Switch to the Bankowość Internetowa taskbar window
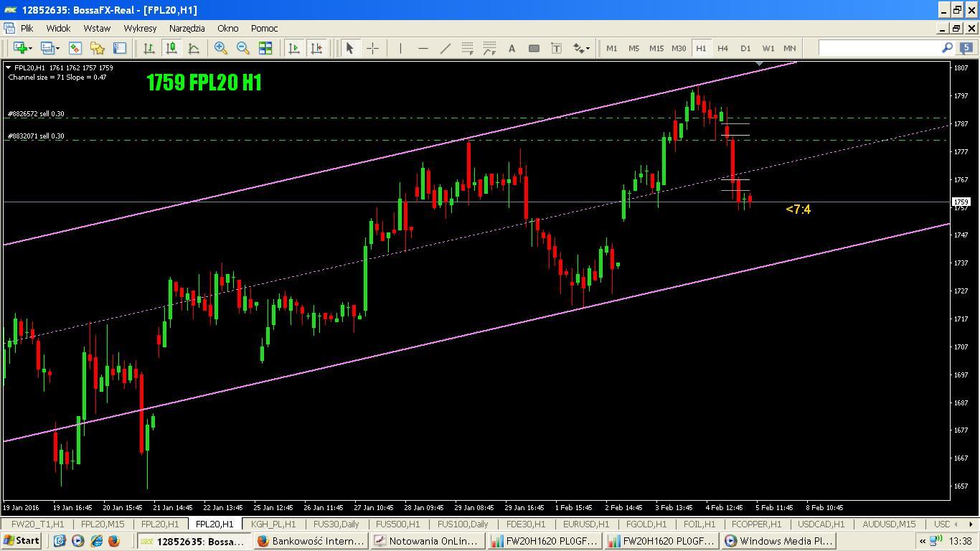The image size is (980, 551). [x=311, y=541]
